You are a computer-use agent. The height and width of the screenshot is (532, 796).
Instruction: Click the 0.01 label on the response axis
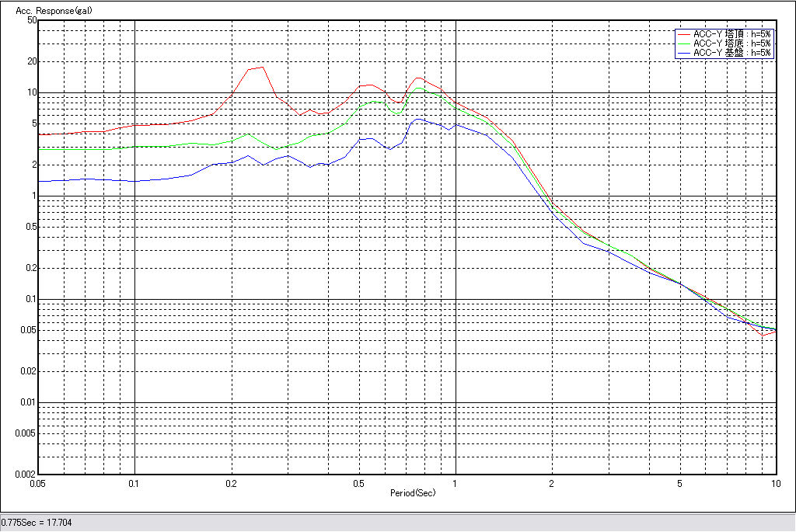click(x=28, y=402)
